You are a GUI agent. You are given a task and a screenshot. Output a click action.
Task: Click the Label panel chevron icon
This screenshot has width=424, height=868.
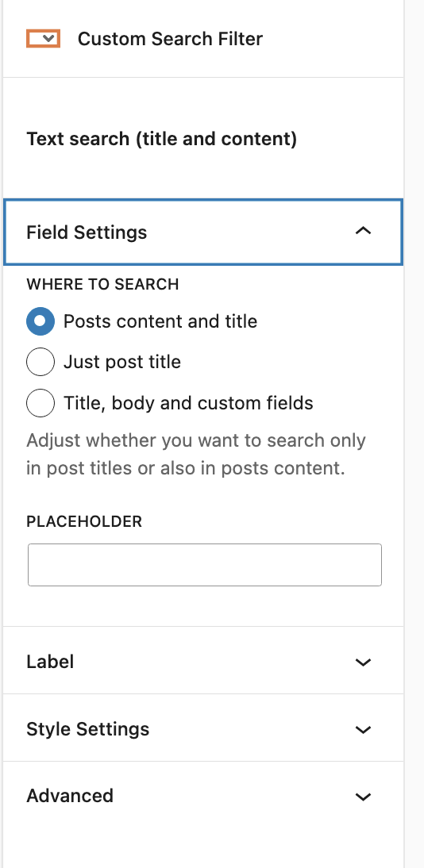363,662
